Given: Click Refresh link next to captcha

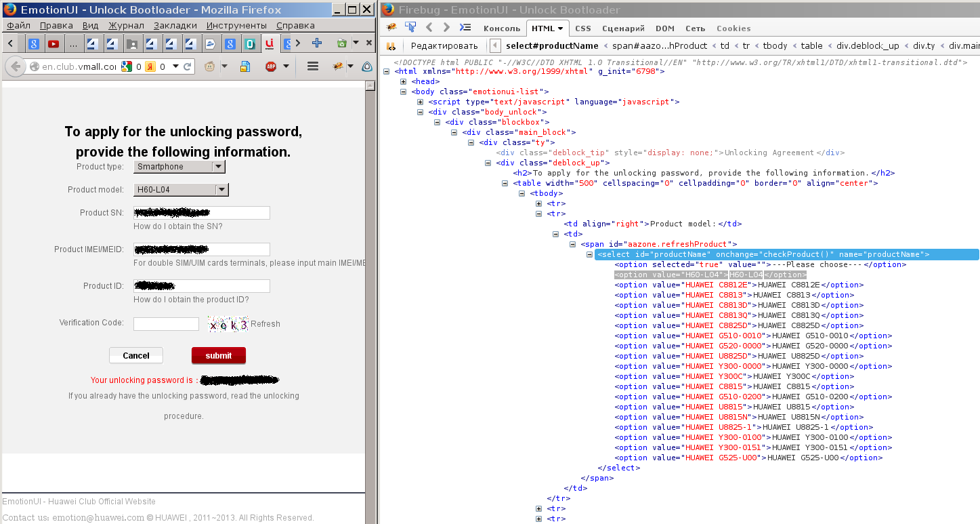Looking at the screenshot, I should [x=265, y=324].
